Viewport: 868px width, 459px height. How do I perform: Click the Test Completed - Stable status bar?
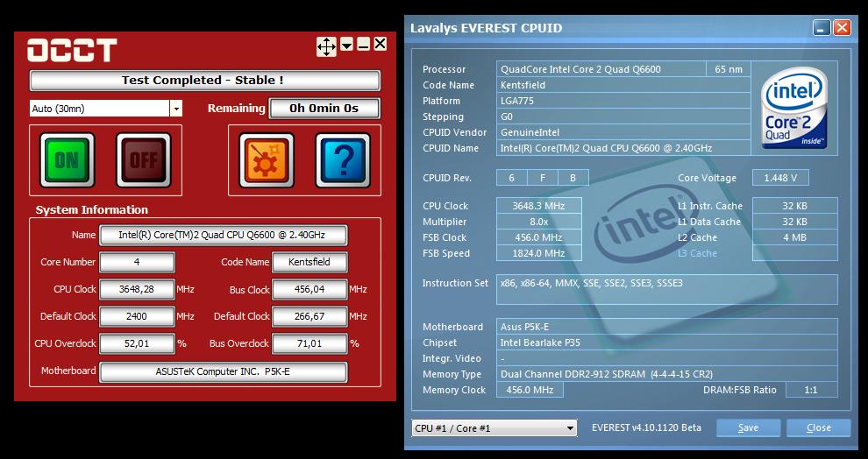205,81
